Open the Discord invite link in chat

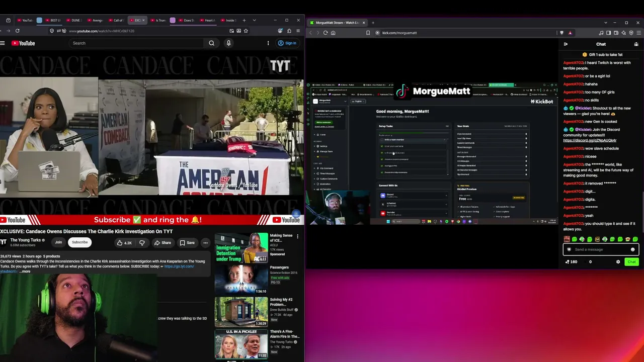pyautogui.click(x=590, y=140)
